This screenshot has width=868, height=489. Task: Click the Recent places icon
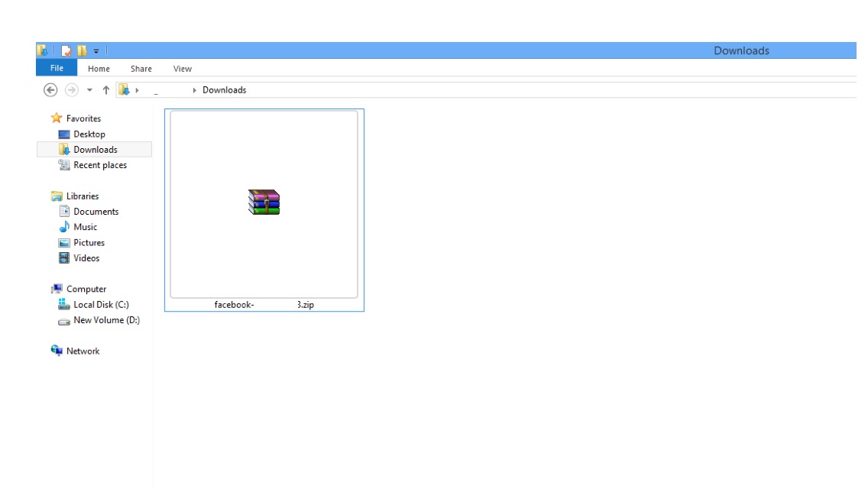[x=64, y=165]
